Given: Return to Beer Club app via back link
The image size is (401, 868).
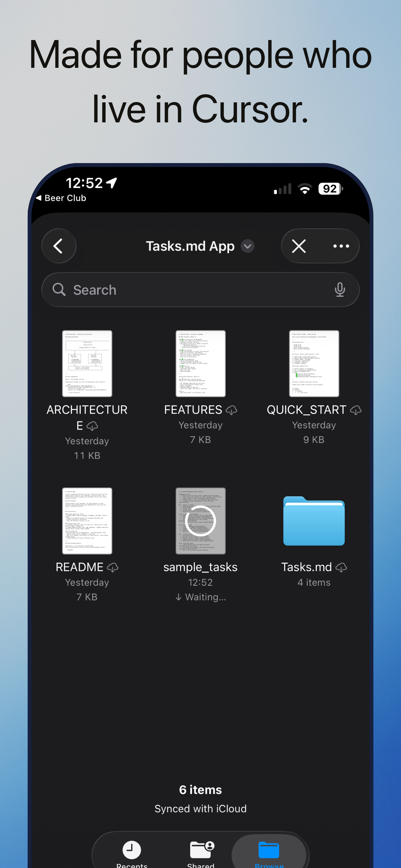Looking at the screenshot, I should coord(61,198).
